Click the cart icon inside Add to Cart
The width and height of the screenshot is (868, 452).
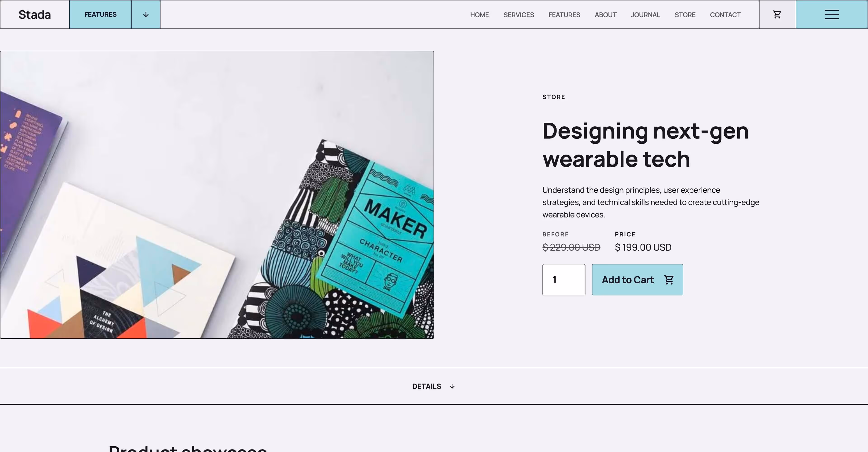[669, 280]
